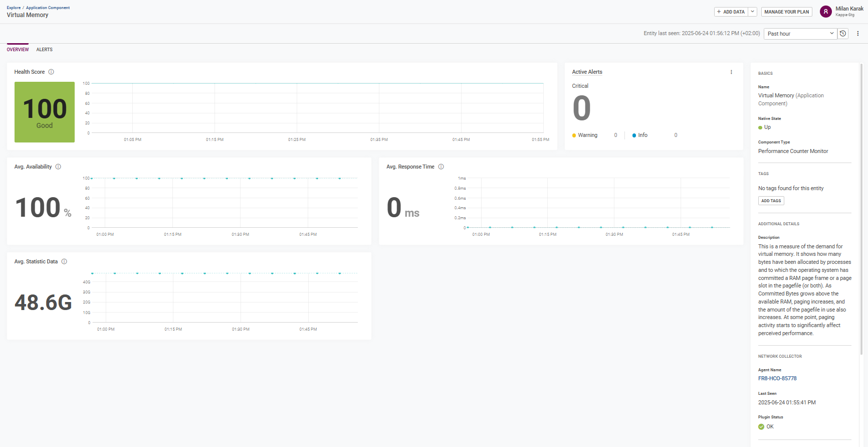The width and height of the screenshot is (868, 447).
Task: Click the Avg. Response Time info icon
Action: [441, 167]
